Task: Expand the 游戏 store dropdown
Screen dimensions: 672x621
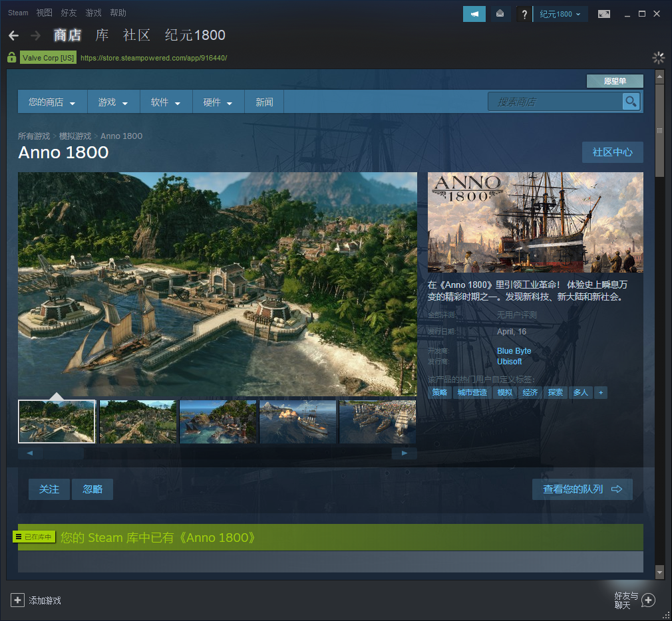Action: (x=113, y=102)
